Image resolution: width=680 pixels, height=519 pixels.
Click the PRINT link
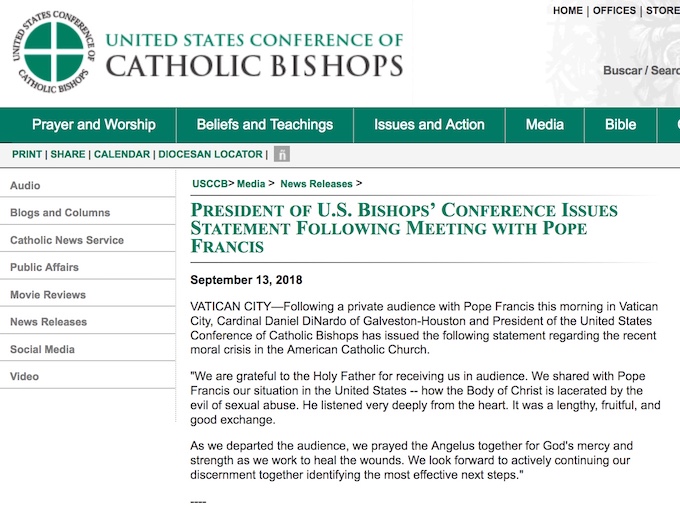(27, 155)
